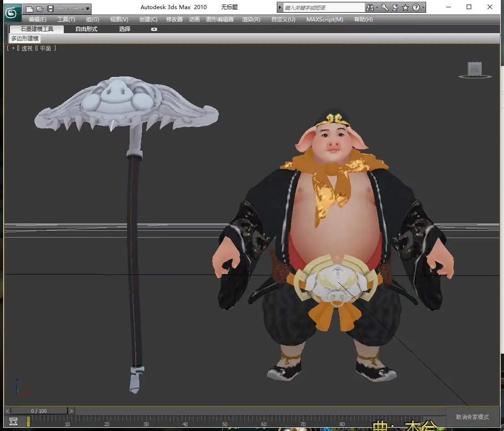This screenshot has width=504, height=431.
Task: Redo the action with the Redo arrow
Action: click(x=76, y=9)
